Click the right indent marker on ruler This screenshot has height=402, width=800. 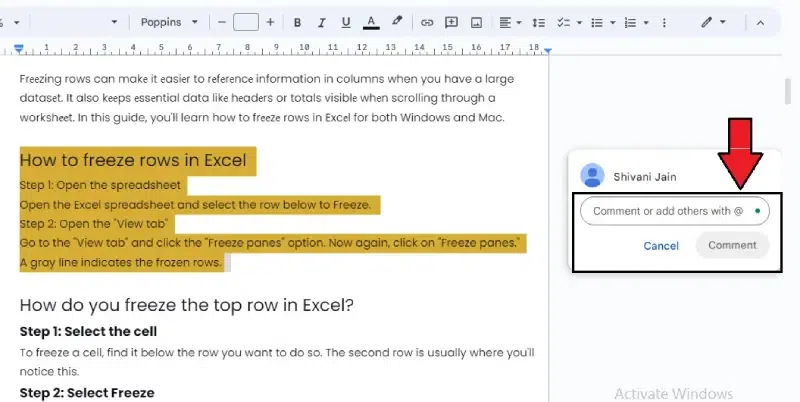547,51
